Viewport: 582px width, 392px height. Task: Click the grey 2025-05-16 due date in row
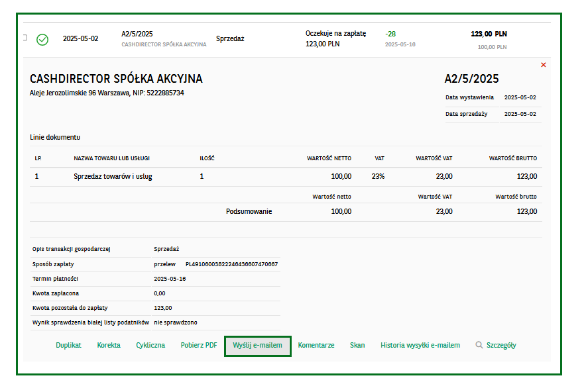(x=400, y=44)
